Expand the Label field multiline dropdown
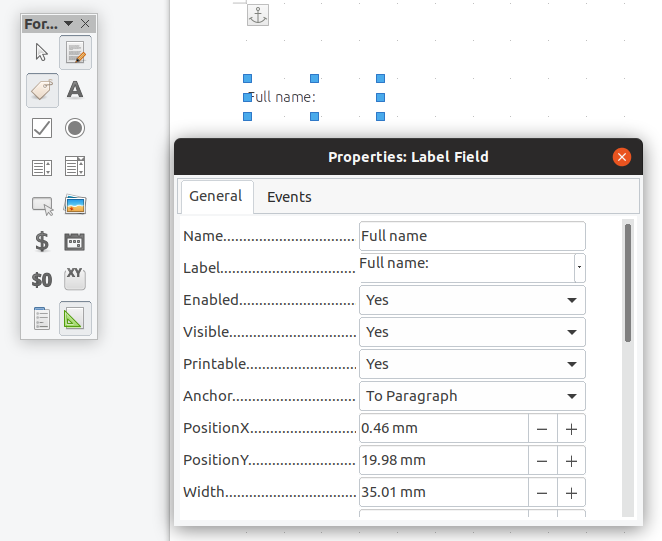 tap(580, 268)
